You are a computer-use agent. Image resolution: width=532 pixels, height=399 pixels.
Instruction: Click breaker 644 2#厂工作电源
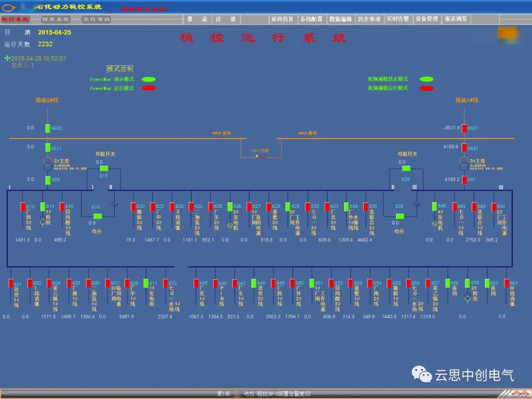click(x=494, y=206)
